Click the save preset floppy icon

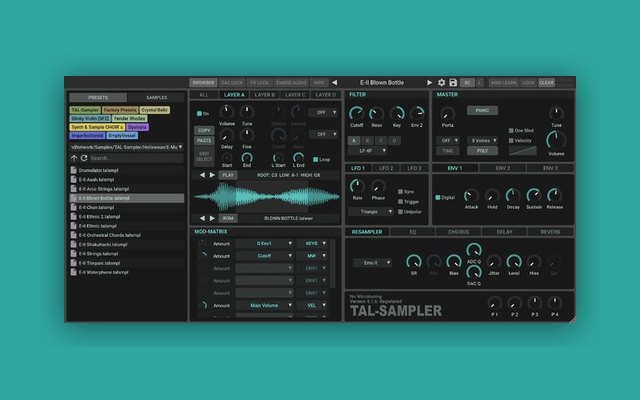453,82
